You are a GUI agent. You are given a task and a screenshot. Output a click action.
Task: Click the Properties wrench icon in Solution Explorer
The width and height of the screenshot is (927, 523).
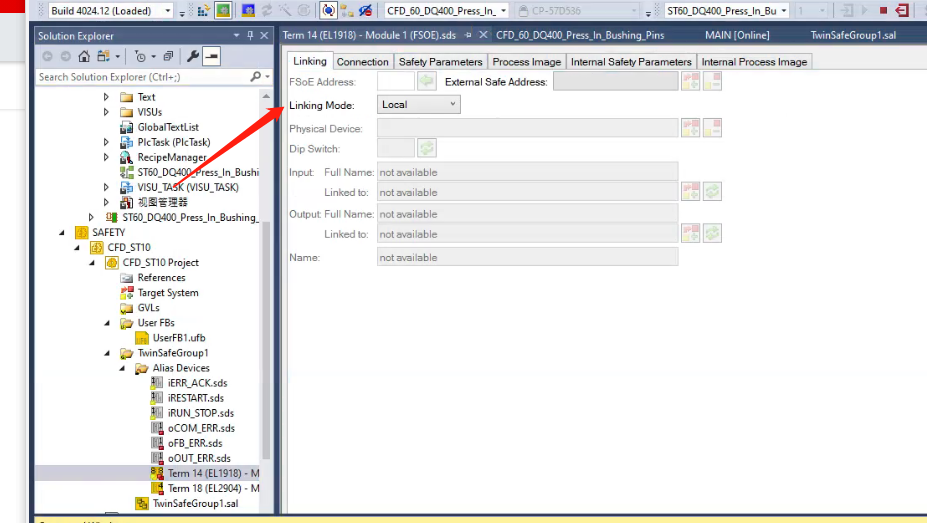[x=193, y=57]
